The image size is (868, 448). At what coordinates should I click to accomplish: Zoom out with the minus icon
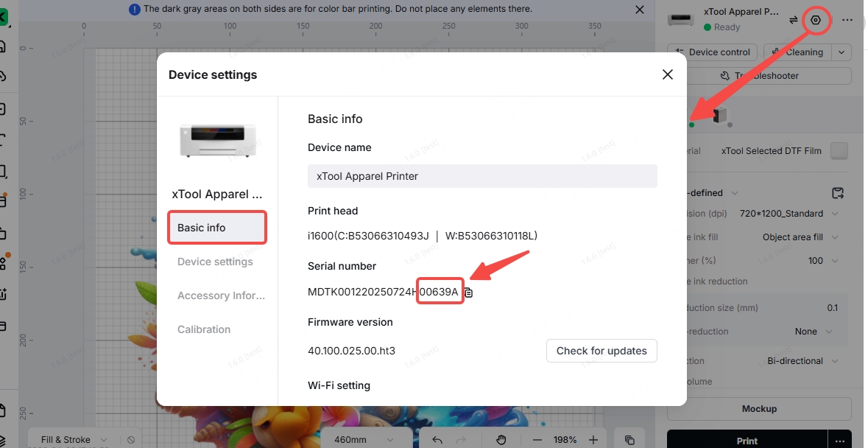pyautogui.click(x=537, y=440)
